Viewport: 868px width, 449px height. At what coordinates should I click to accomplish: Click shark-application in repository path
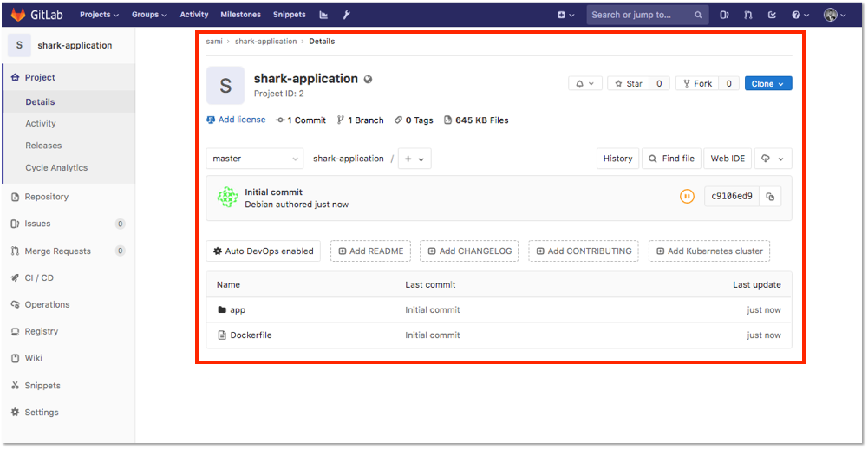349,159
